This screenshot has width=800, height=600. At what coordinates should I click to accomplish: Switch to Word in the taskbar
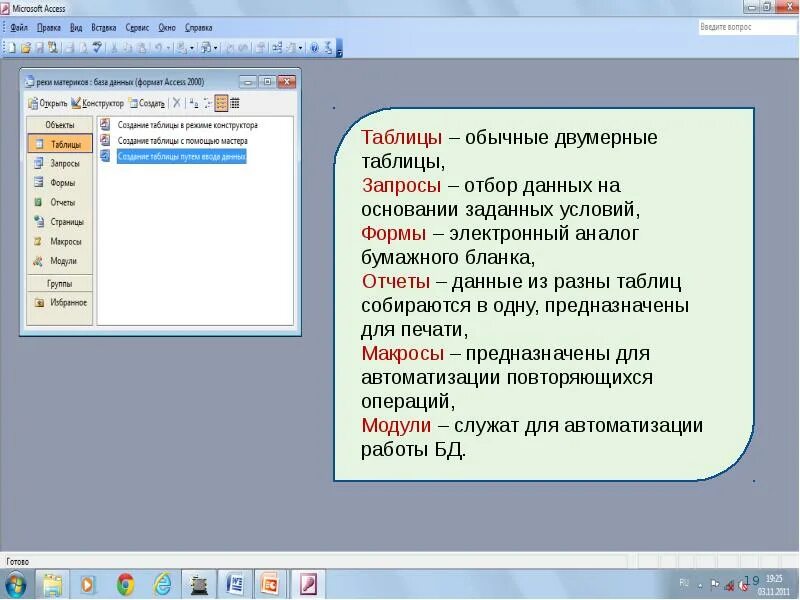tap(235, 585)
